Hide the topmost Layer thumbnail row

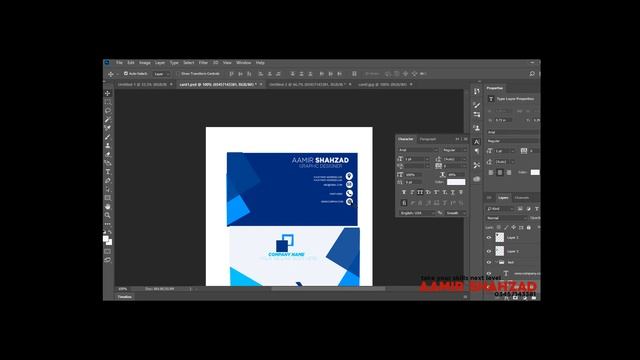coord(489,238)
